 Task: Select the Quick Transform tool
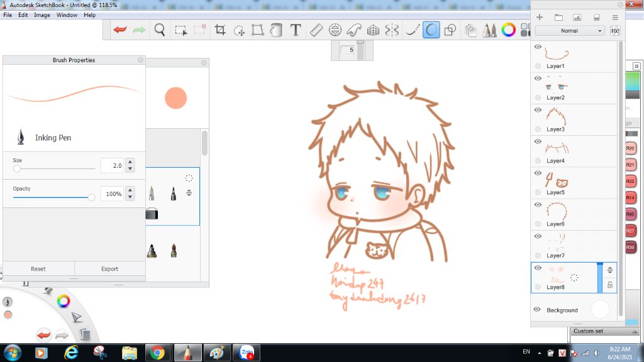(239, 30)
